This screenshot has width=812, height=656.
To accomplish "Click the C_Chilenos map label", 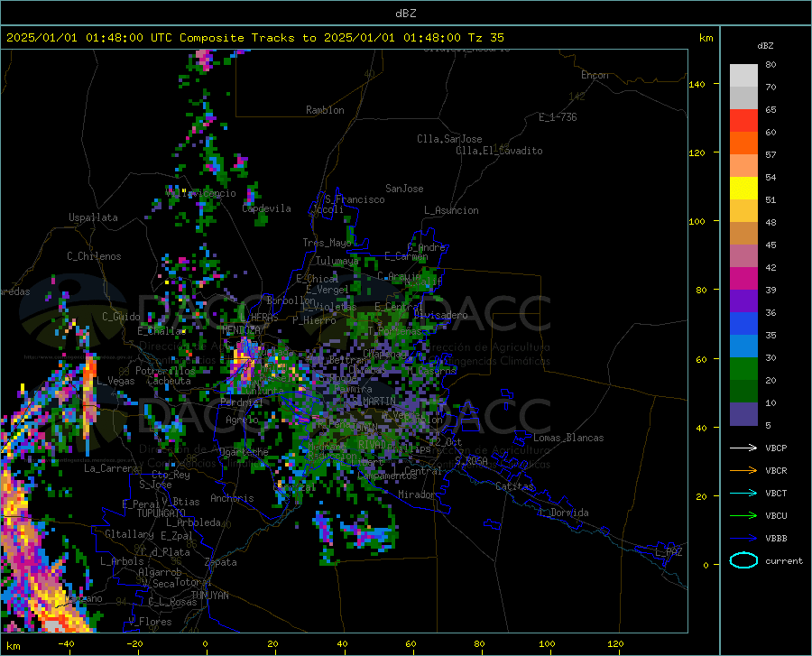I will click(94, 256).
